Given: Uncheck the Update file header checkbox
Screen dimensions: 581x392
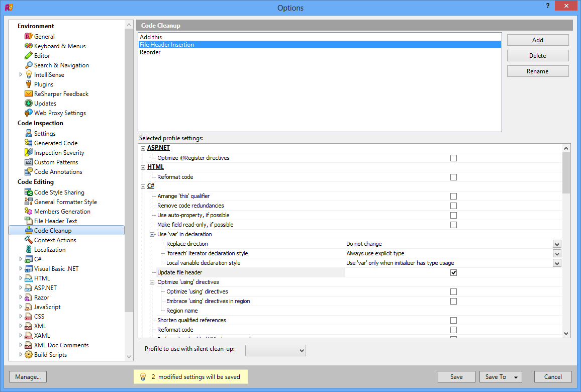Looking at the screenshot, I should point(453,272).
